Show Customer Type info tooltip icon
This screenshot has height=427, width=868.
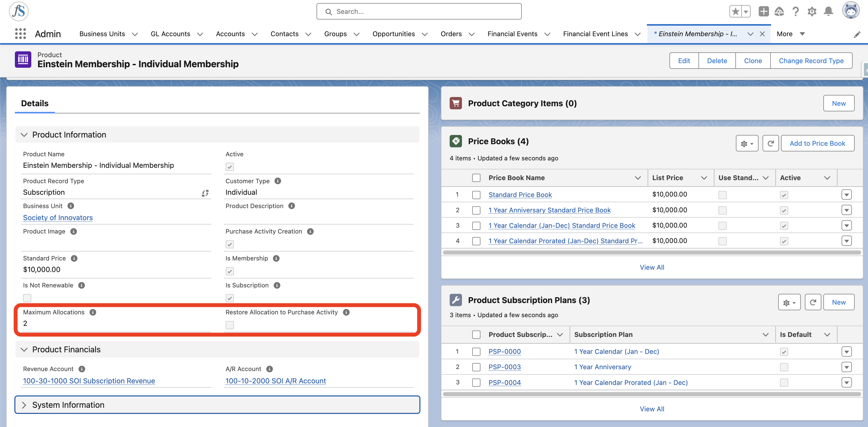(278, 181)
